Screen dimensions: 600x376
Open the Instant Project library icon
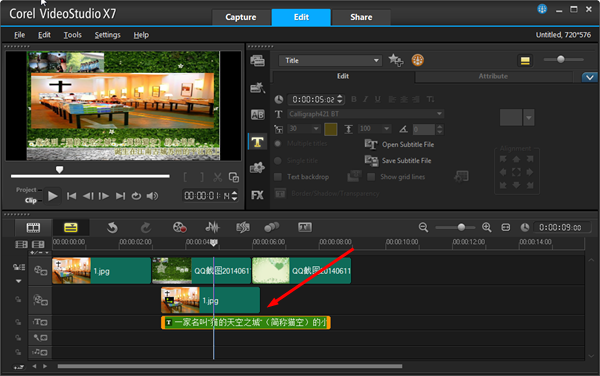[x=257, y=88]
